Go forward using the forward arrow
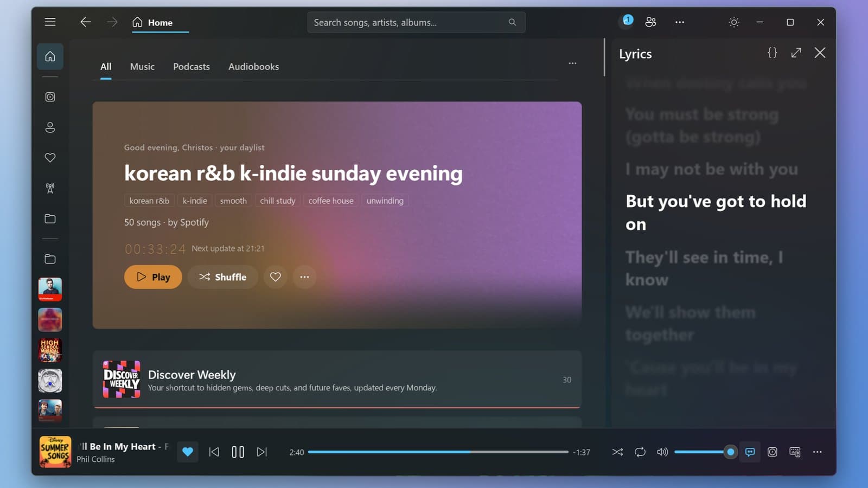The height and width of the screenshot is (488, 868). [112, 22]
